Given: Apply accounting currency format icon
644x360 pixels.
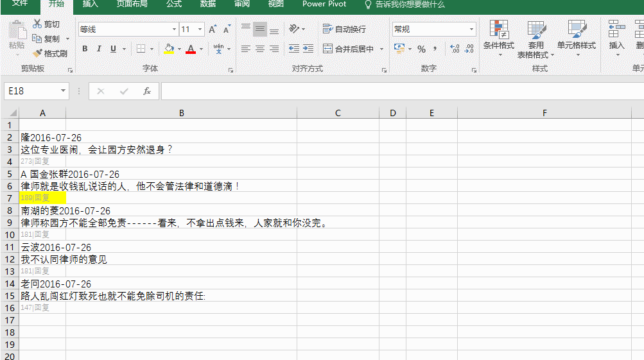Looking at the screenshot, I should (x=399, y=48).
